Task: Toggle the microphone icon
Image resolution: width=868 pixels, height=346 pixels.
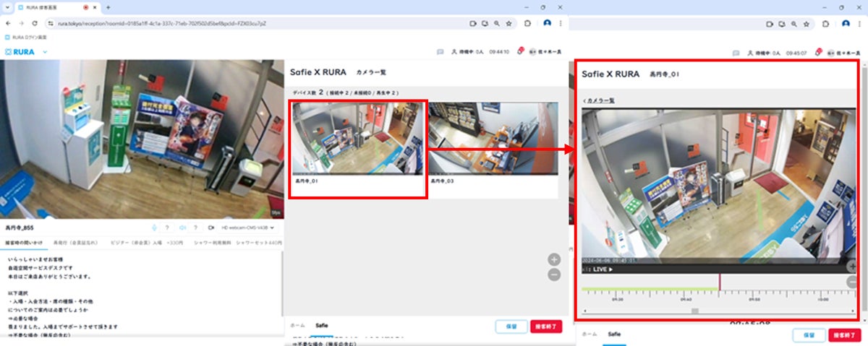Action: click(x=154, y=228)
